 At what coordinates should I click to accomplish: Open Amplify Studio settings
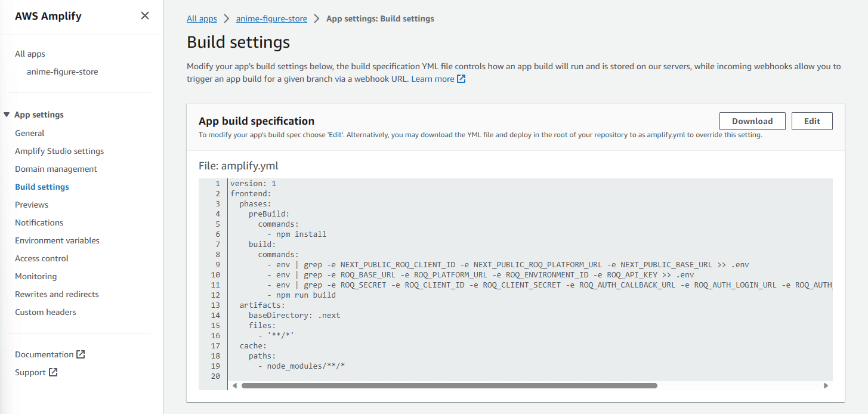(60, 151)
